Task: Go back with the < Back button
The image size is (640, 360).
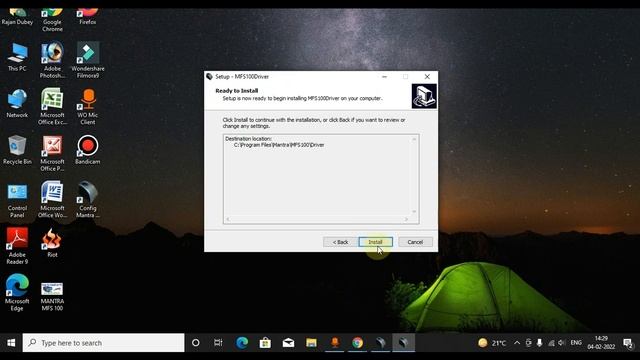Action: pyautogui.click(x=340, y=242)
